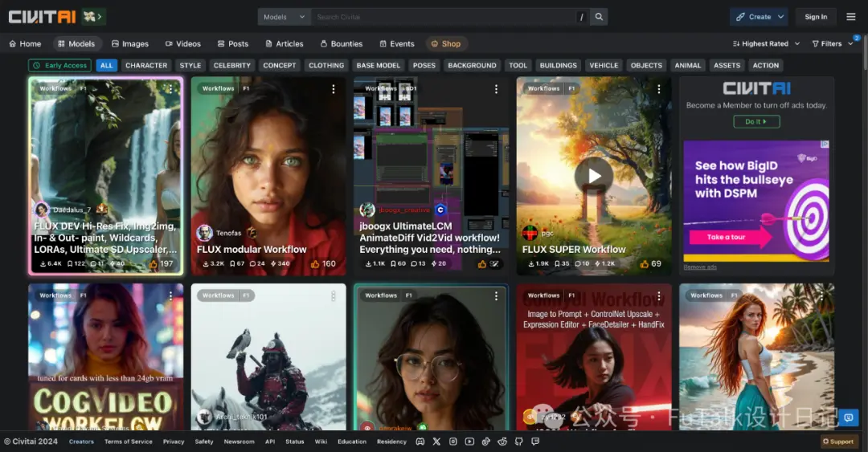Click the search magnifier button

(599, 17)
